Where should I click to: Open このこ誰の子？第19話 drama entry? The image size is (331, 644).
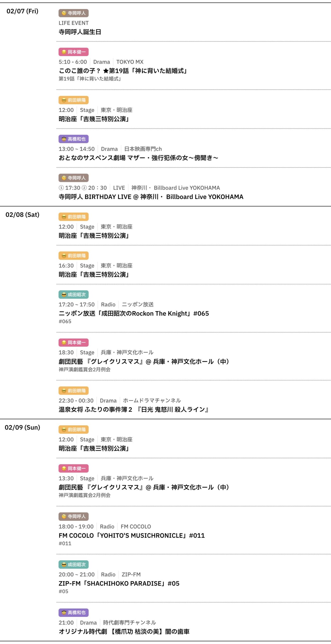[x=123, y=71]
